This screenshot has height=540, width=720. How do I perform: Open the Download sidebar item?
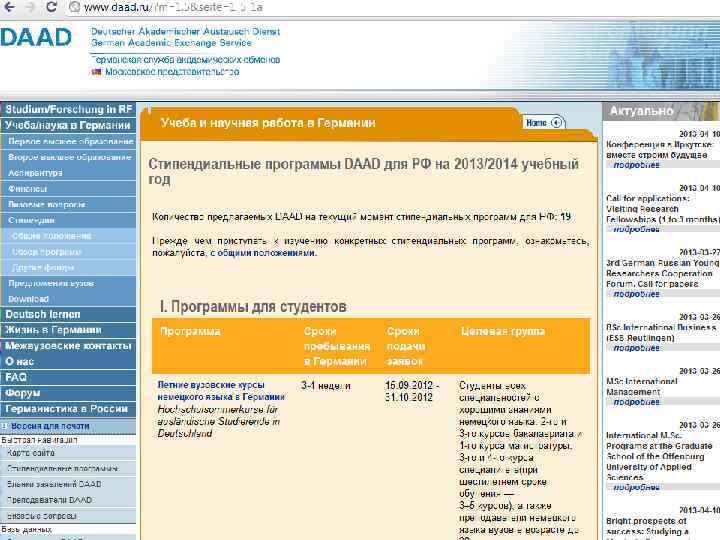click(x=70, y=299)
